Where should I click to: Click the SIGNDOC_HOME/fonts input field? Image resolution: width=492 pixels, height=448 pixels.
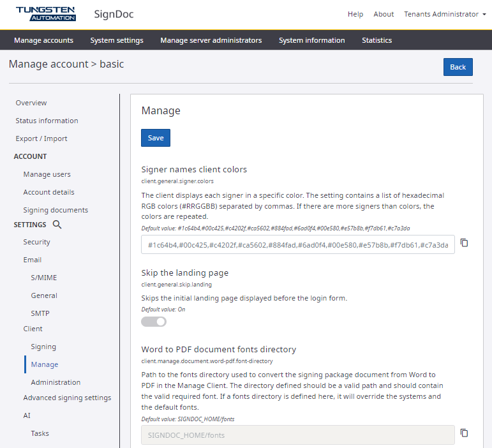(x=297, y=435)
